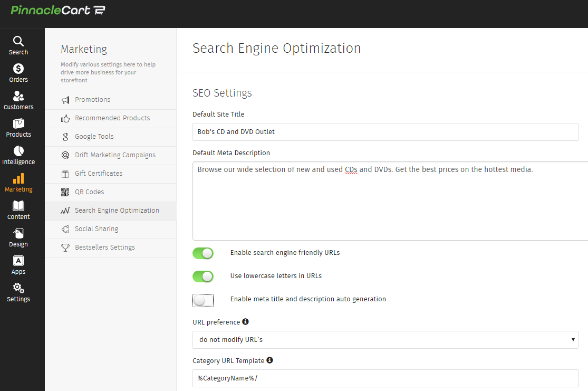Open Intelligence pie chart icon

click(18, 151)
